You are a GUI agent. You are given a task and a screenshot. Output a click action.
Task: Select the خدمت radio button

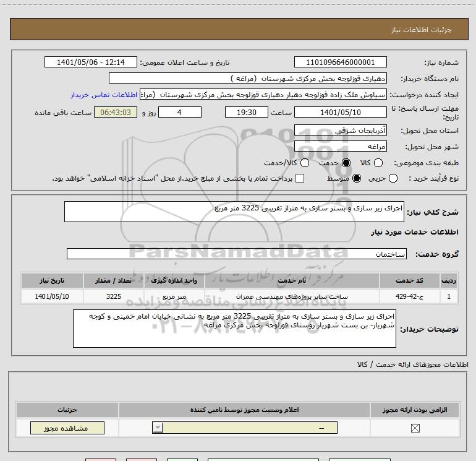[346, 163]
